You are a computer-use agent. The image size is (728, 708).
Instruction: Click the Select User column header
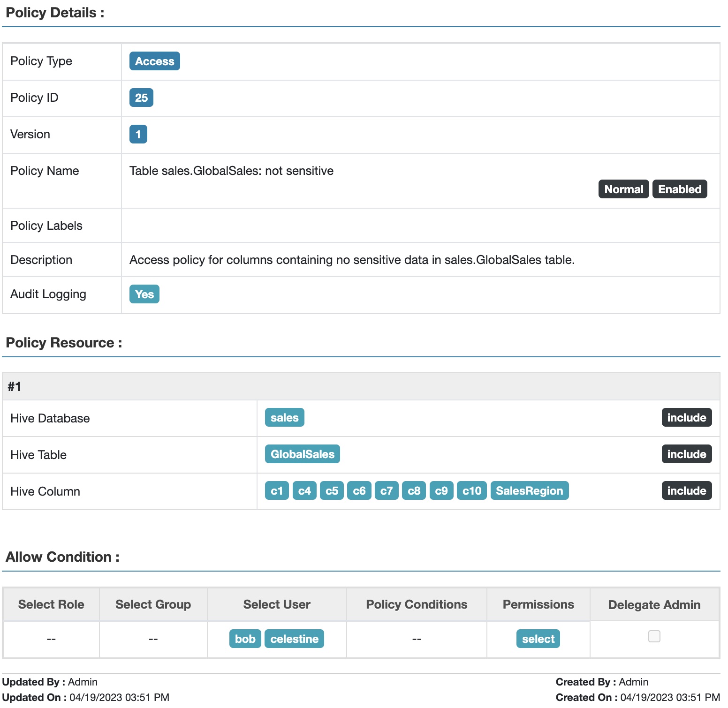click(x=277, y=604)
